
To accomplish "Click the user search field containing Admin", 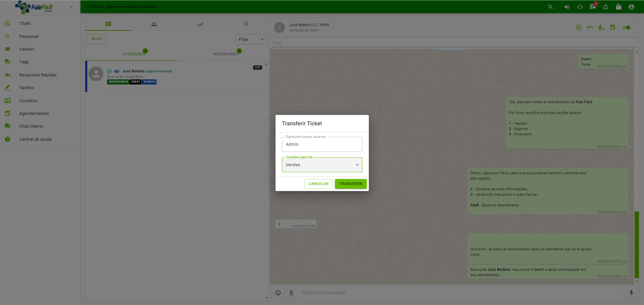I will (322, 144).
